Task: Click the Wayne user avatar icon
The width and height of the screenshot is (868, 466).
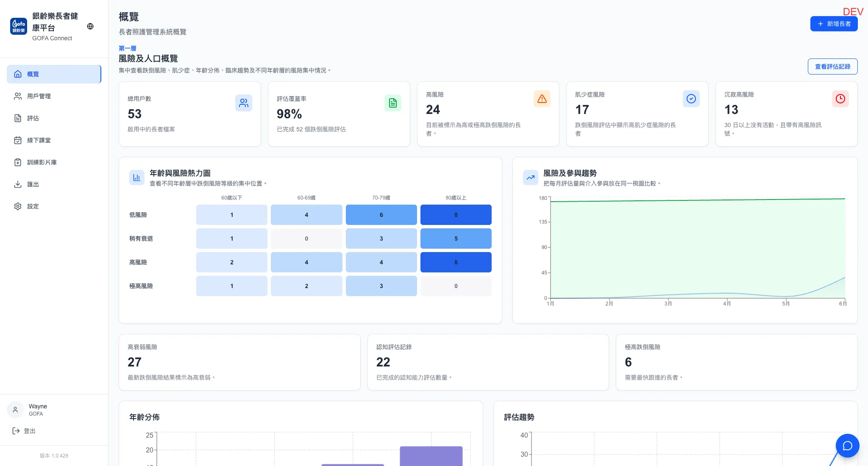Action: (15, 410)
